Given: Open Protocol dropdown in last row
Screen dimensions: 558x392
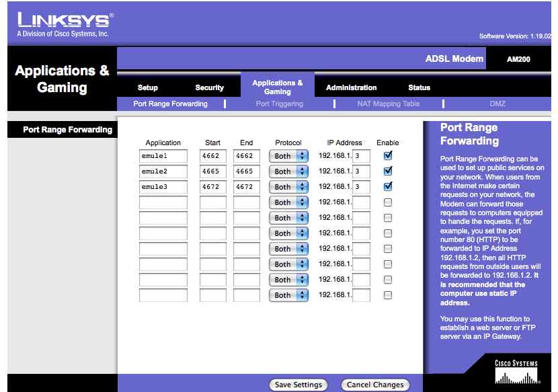Looking at the screenshot, I should 288,295.
